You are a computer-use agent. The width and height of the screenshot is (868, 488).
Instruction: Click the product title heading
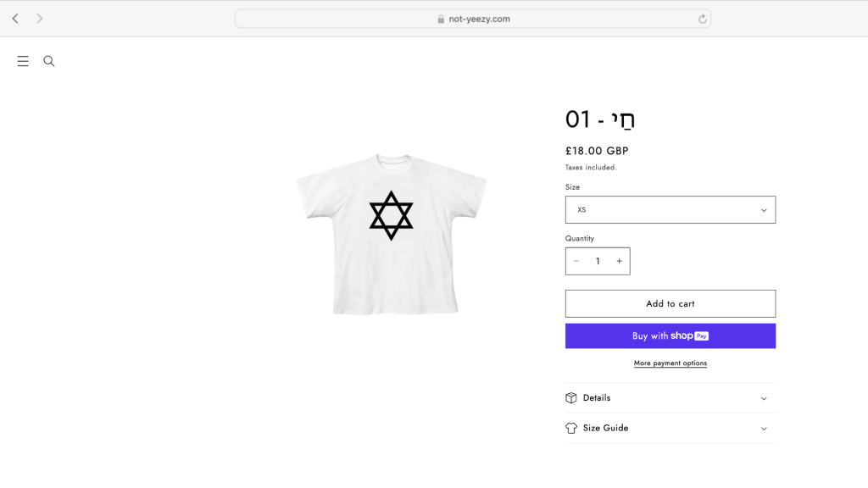600,119
